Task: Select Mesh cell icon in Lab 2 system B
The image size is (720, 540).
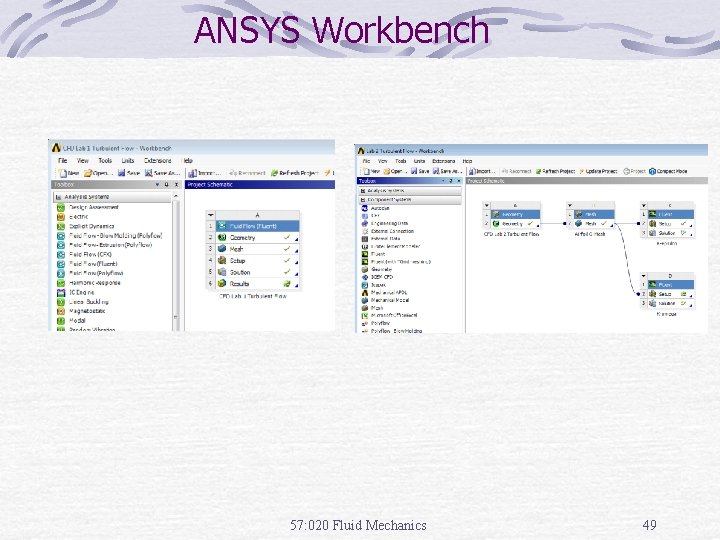Action: [579, 224]
